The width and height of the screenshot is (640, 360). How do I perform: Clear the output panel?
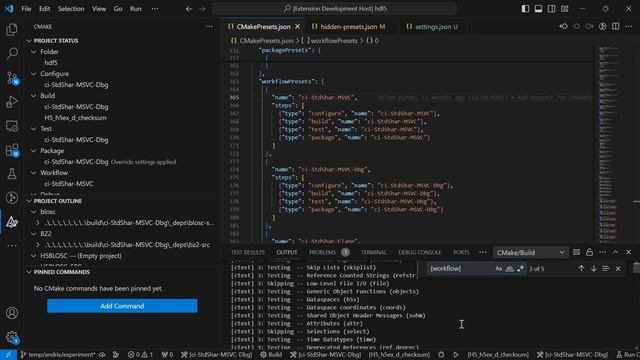click(x=576, y=252)
